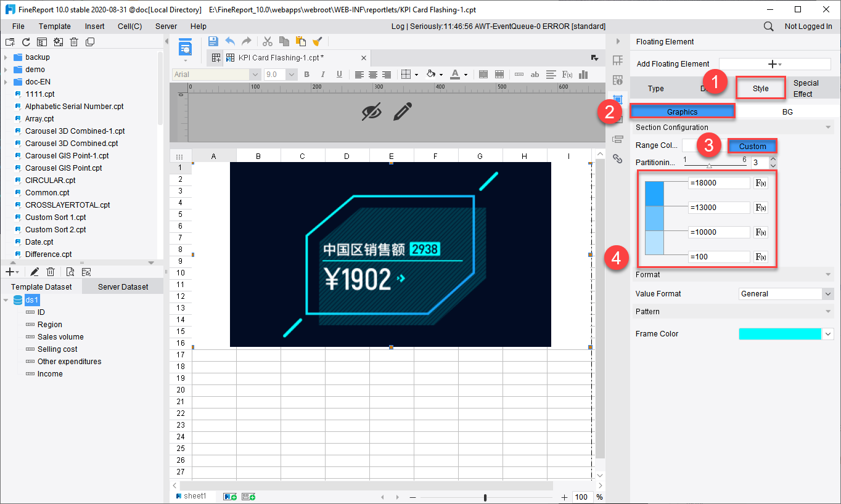Viewport: 841px width, 504px height.
Task: Click the =13000 section value field
Action: tap(718, 208)
